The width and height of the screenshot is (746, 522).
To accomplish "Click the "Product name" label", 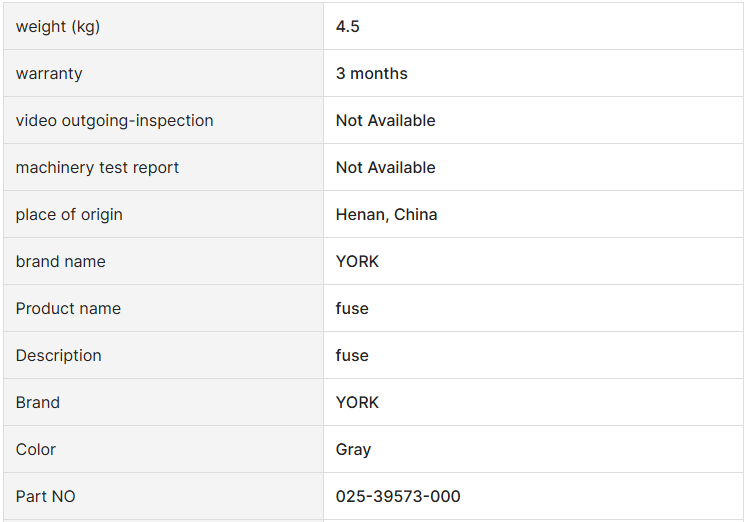I will pyautogui.click(x=68, y=309).
